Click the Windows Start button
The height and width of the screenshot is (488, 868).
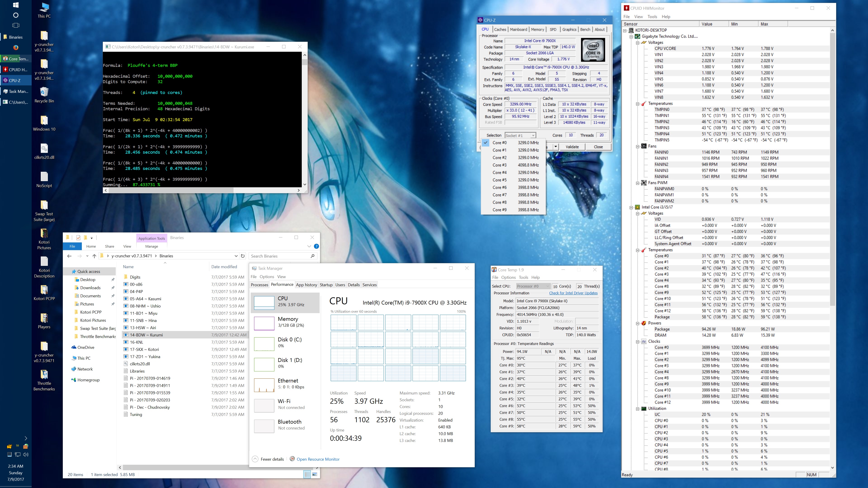16,5
